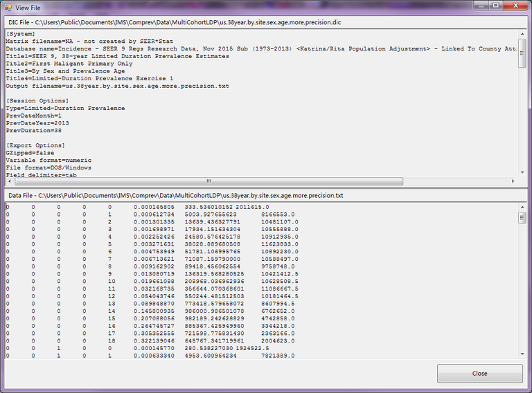
Task: Click the [Export Options] section header text
Action: [x=35, y=145]
